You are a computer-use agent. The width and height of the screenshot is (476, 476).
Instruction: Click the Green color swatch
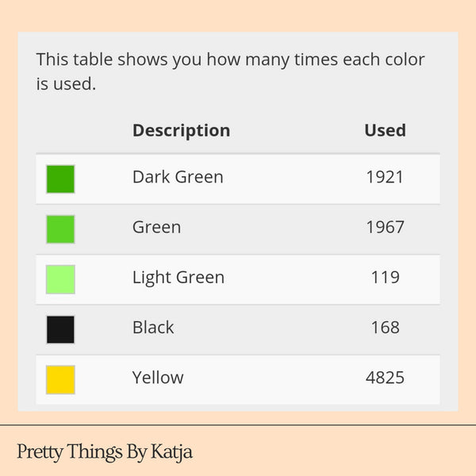pyautogui.click(x=60, y=228)
